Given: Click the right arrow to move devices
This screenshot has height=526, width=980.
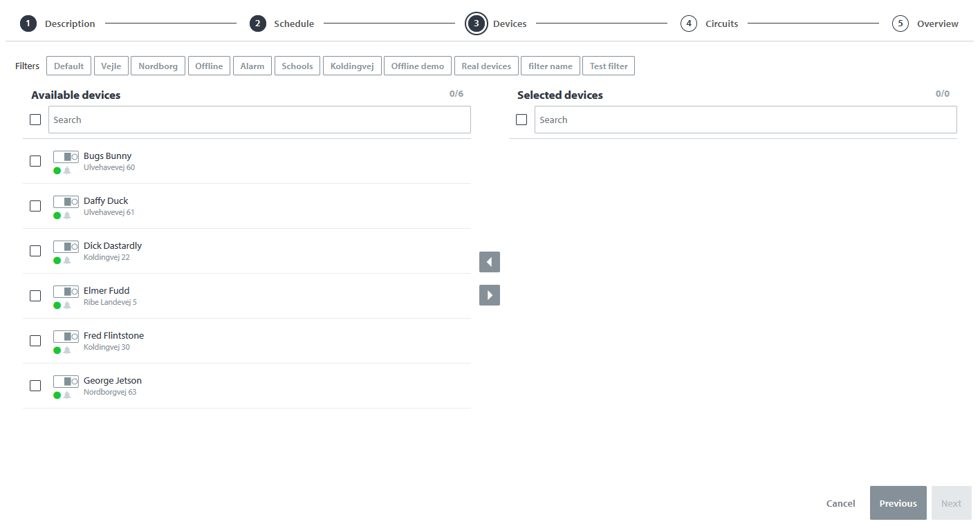Looking at the screenshot, I should [489, 295].
